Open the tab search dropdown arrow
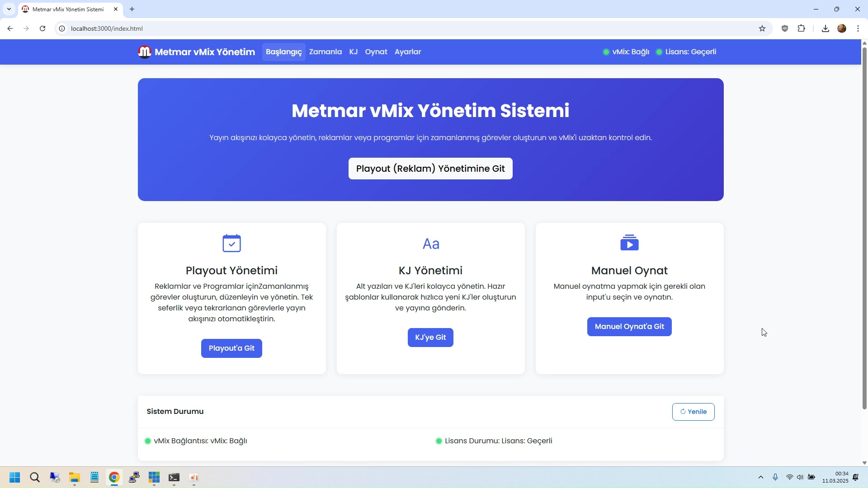The height and width of the screenshot is (488, 868). [9, 9]
